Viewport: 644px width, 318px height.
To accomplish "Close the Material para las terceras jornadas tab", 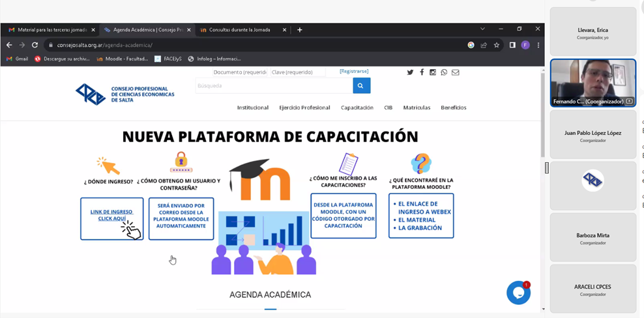I will point(93,30).
